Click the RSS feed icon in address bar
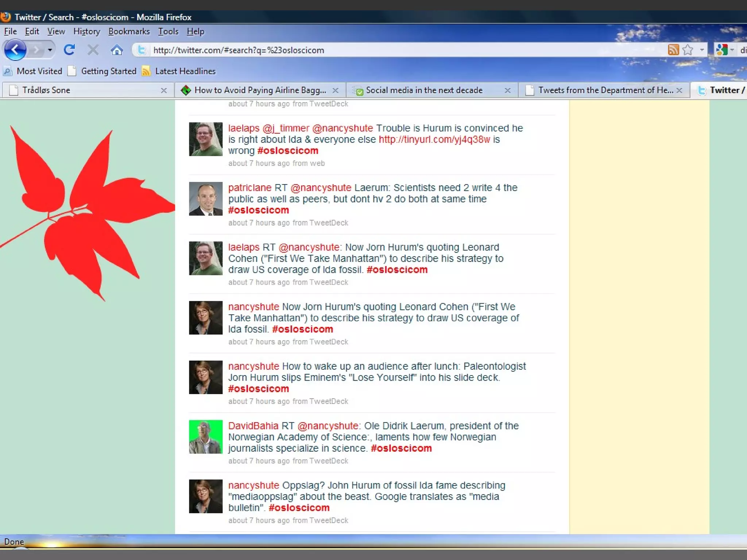 673,50
